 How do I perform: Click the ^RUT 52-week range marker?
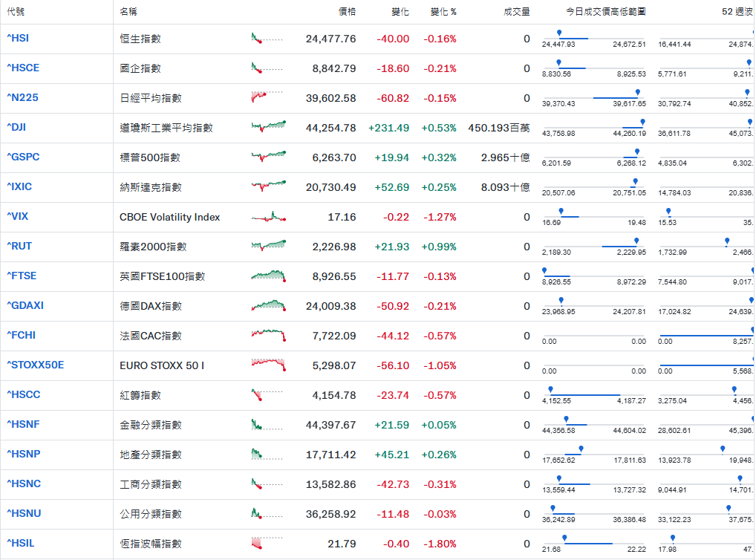point(727,241)
